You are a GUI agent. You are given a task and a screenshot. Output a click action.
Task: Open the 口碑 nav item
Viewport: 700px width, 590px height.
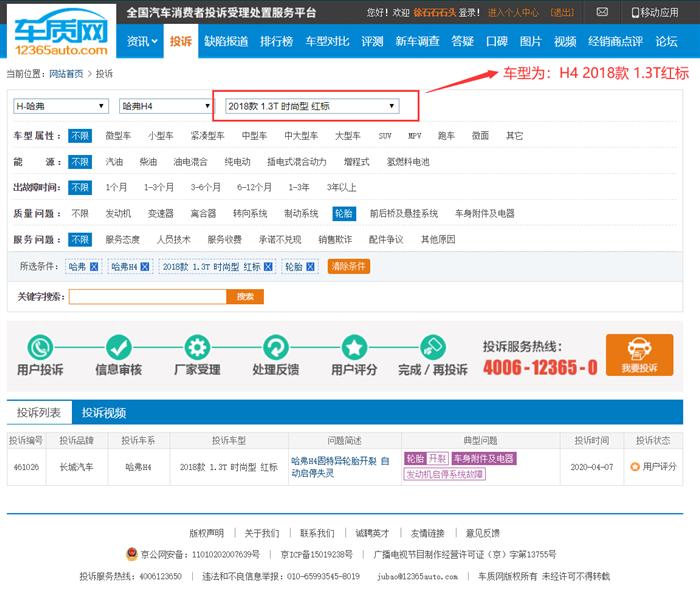(x=497, y=42)
